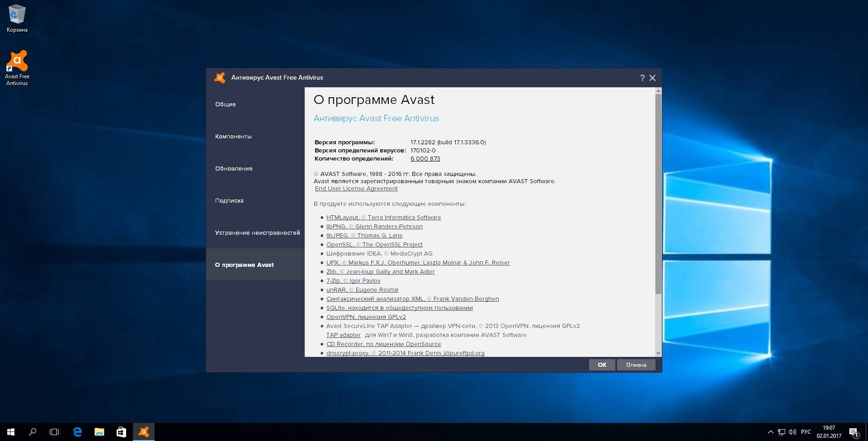
Task: Open Action Center notifications icon
Action: pos(854,432)
